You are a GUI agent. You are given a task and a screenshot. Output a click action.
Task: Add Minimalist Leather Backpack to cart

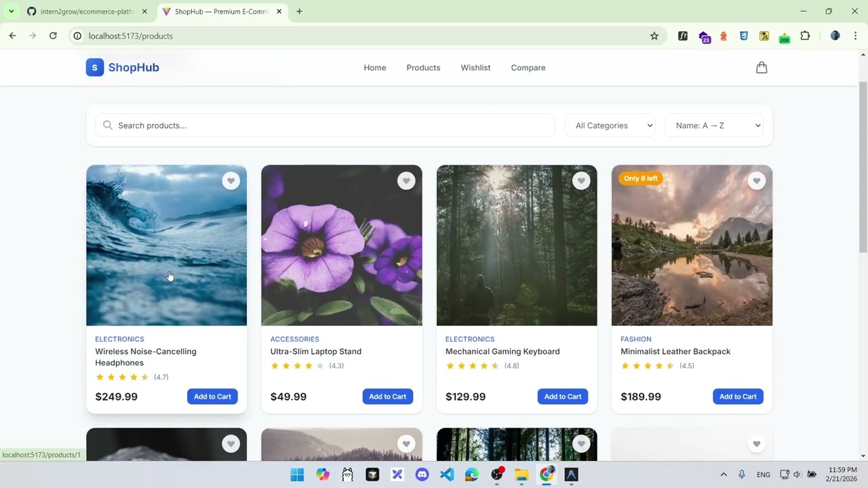click(738, 396)
